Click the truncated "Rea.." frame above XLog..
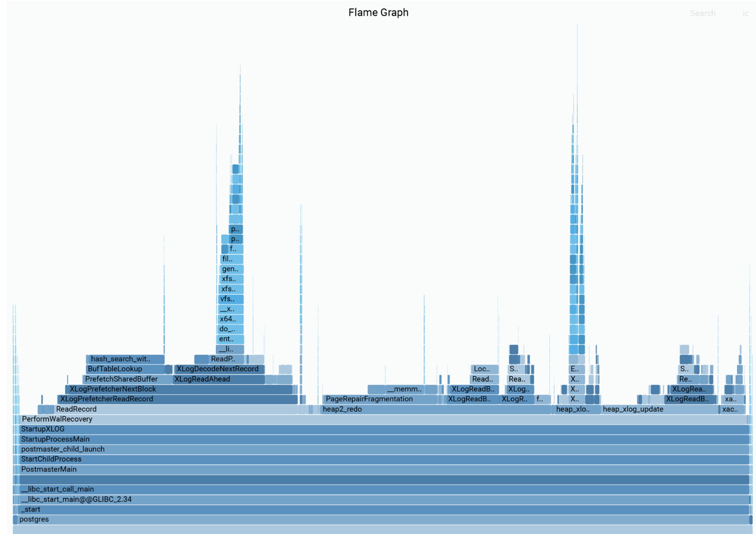The height and width of the screenshot is (534, 756). pos(518,379)
